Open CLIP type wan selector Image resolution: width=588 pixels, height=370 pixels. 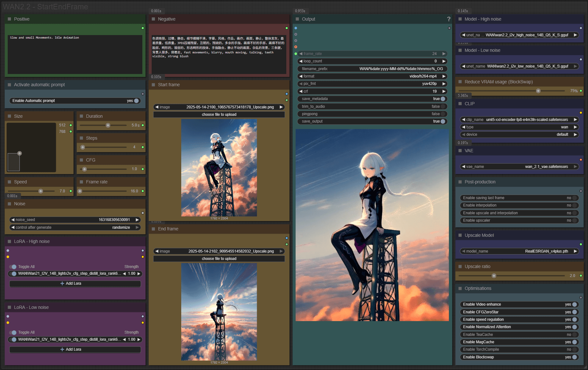click(x=519, y=127)
